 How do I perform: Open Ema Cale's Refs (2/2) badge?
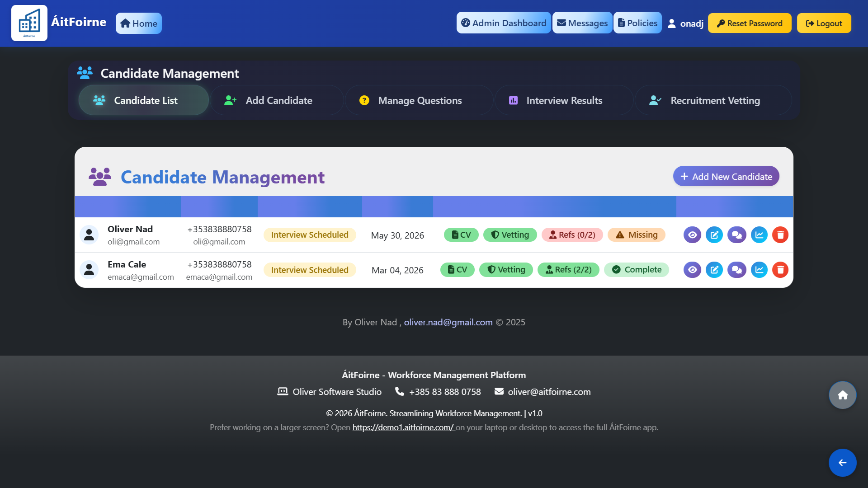(569, 270)
